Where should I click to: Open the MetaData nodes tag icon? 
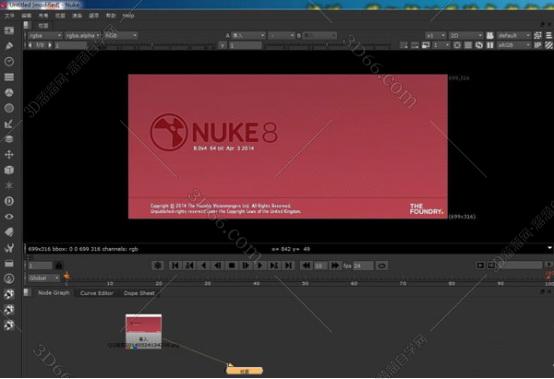click(x=9, y=232)
